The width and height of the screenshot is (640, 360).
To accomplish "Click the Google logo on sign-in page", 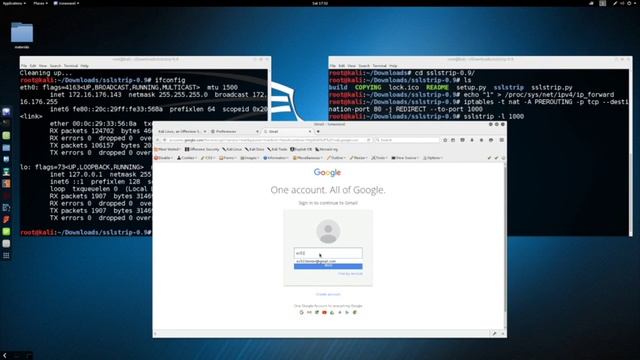I will pyautogui.click(x=327, y=173).
